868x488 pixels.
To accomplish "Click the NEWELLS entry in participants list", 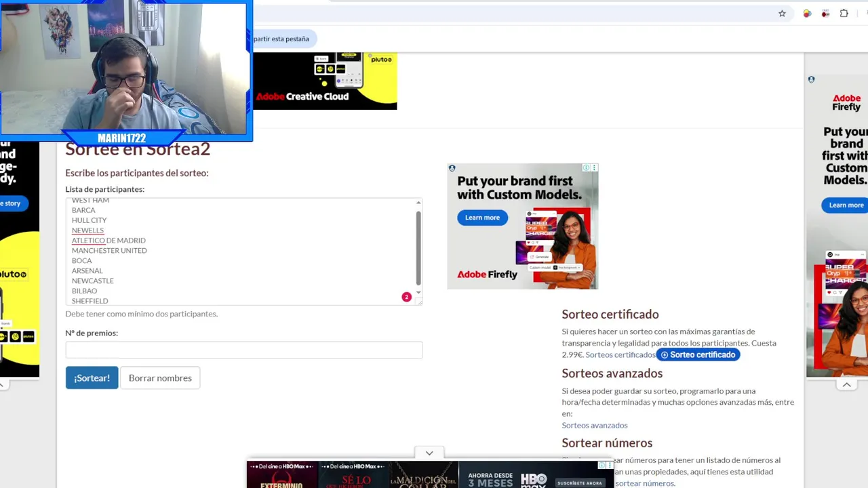I will (87, 230).
